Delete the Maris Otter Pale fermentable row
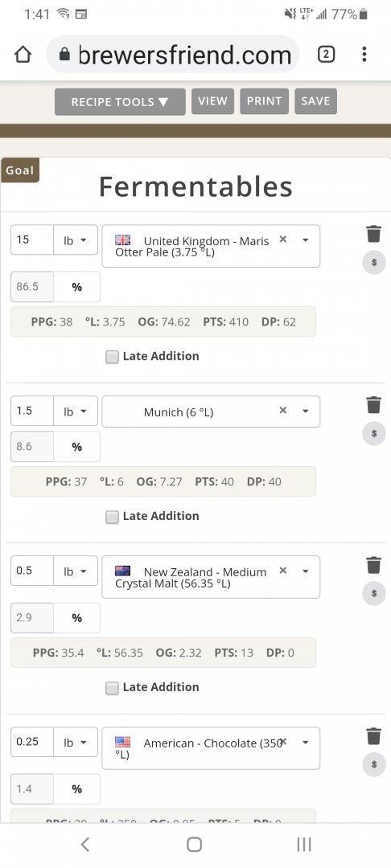The height and width of the screenshot is (868, 391). pos(374,234)
